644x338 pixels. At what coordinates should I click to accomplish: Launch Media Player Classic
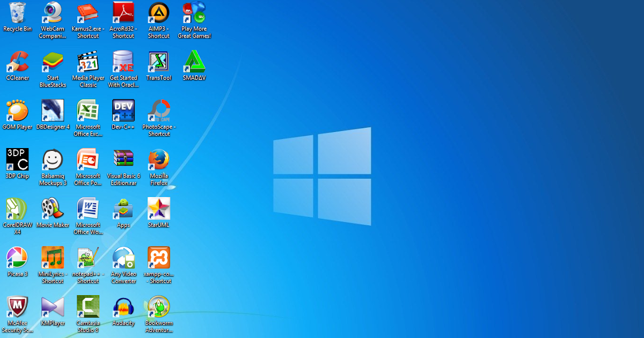(88, 61)
